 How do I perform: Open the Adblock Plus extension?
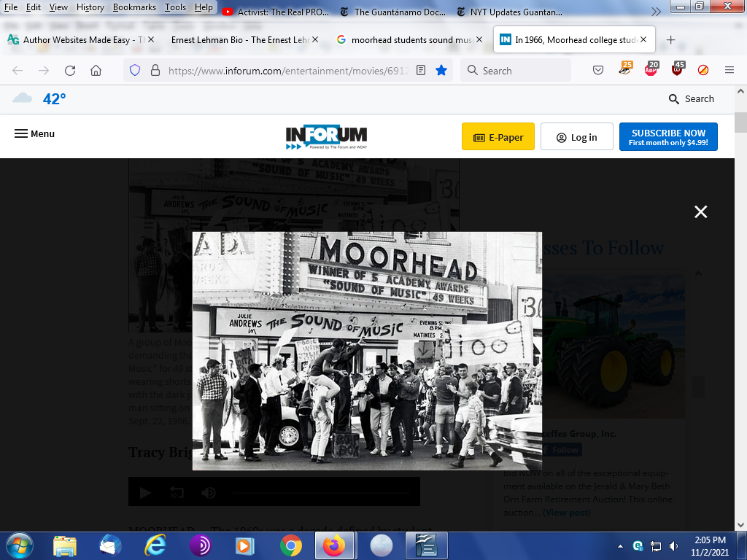tap(651, 69)
